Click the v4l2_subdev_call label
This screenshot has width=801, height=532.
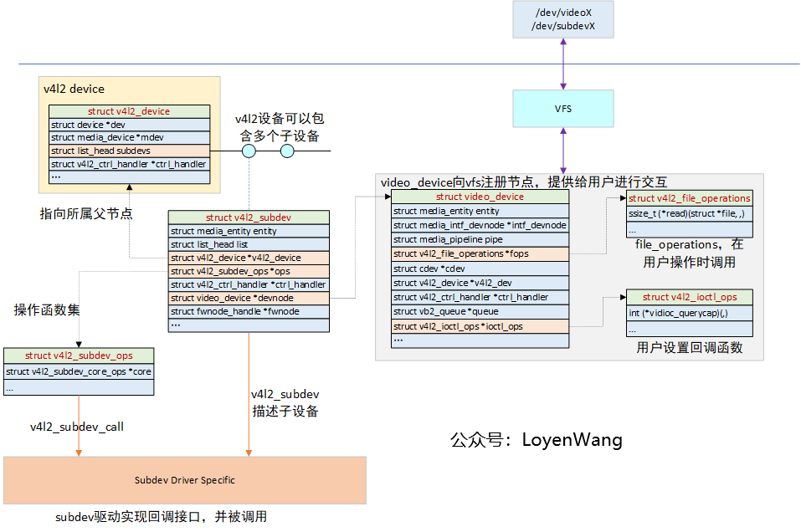(x=77, y=427)
